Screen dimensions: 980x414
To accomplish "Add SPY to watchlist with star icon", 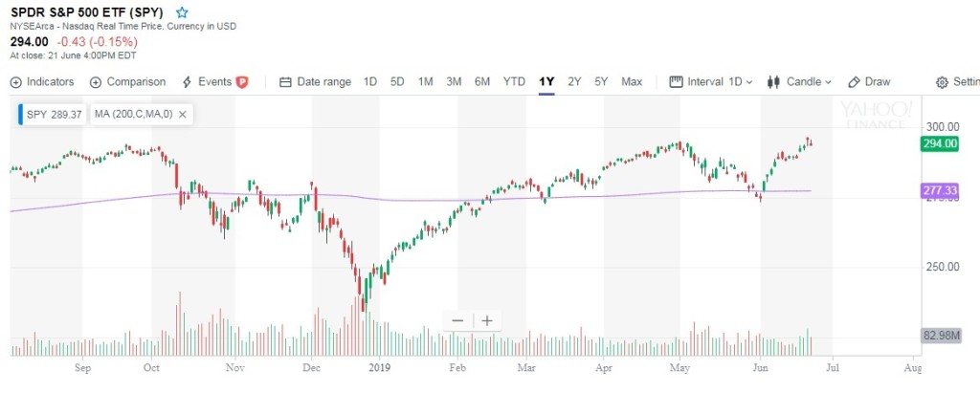I will coord(183,11).
